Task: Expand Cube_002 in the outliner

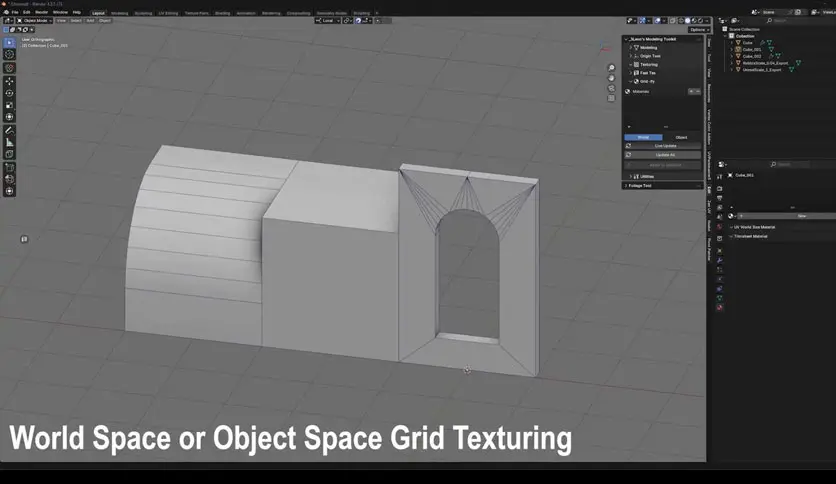Action: (x=732, y=56)
